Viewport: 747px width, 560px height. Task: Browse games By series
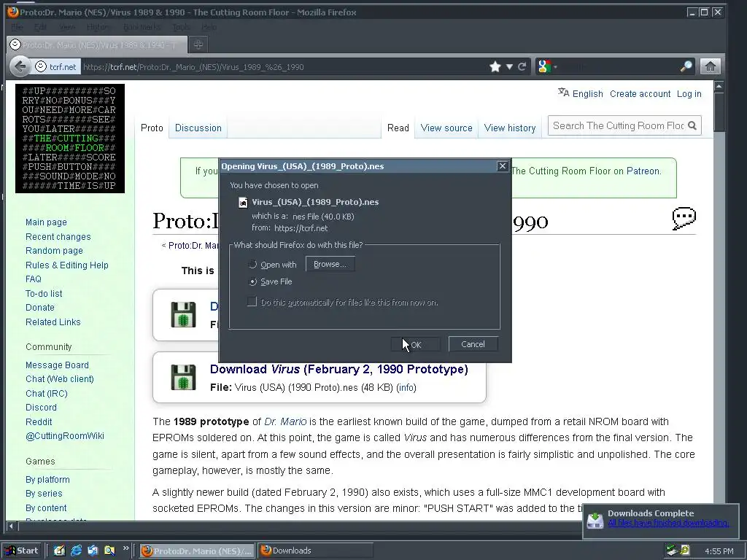click(44, 494)
